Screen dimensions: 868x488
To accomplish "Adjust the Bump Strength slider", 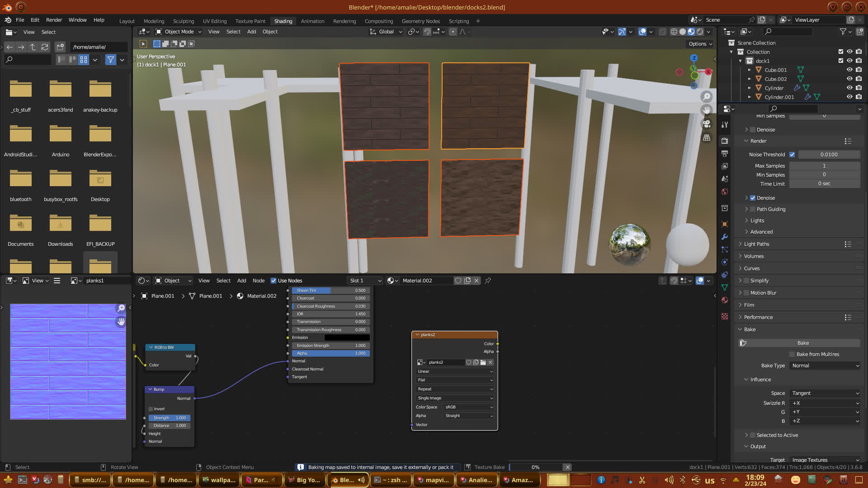I will tap(169, 418).
